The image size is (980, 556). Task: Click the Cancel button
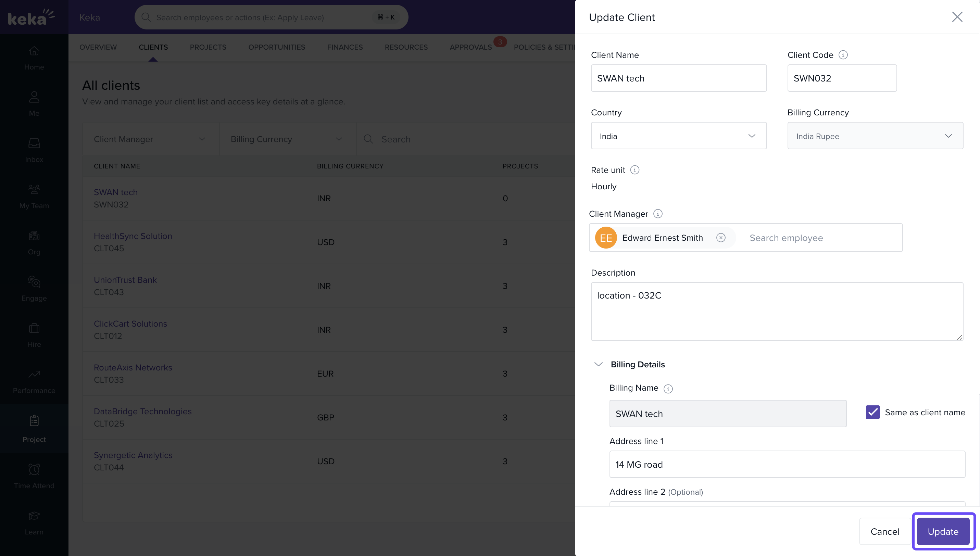pos(884,531)
